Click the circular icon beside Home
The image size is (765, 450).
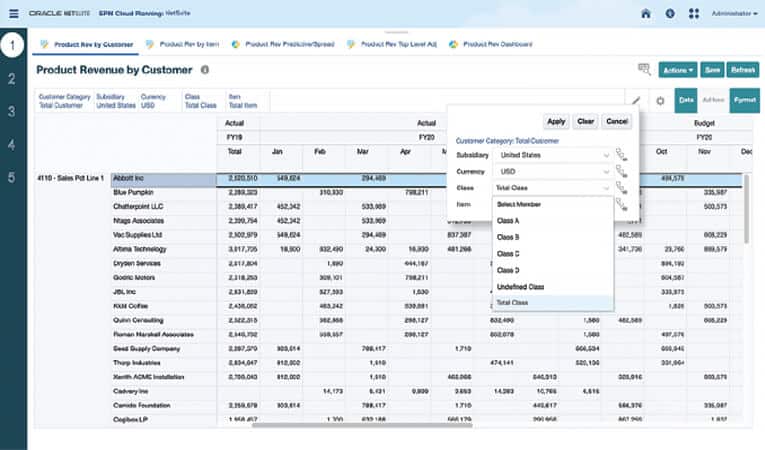click(670, 14)
